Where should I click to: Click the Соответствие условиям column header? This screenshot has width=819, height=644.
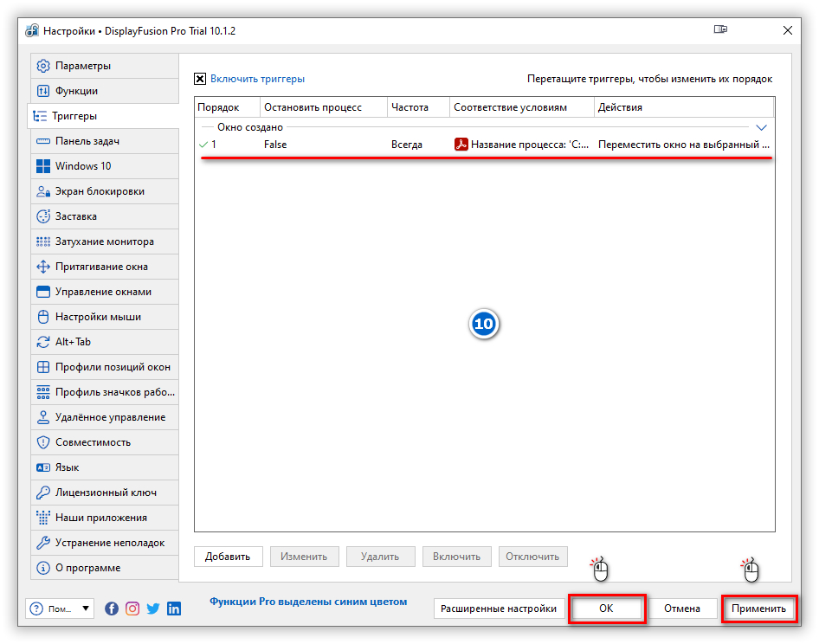coord(522,107)
